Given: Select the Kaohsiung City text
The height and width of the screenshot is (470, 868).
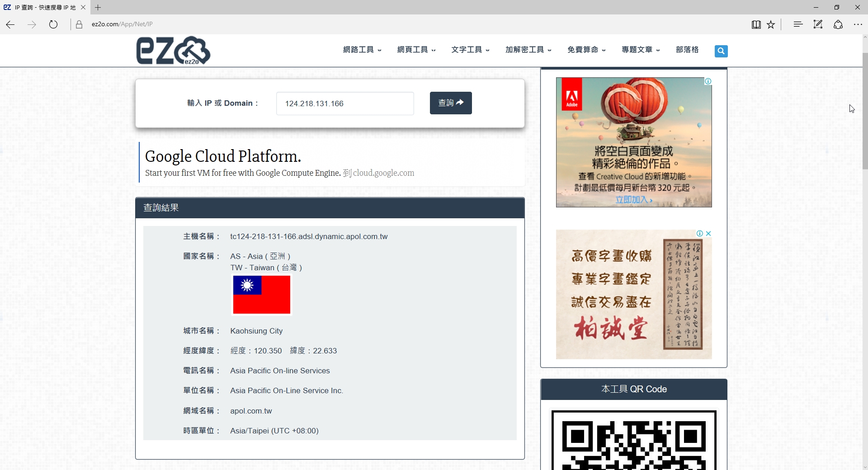Looking at the screenshot, I should point(256,331).
